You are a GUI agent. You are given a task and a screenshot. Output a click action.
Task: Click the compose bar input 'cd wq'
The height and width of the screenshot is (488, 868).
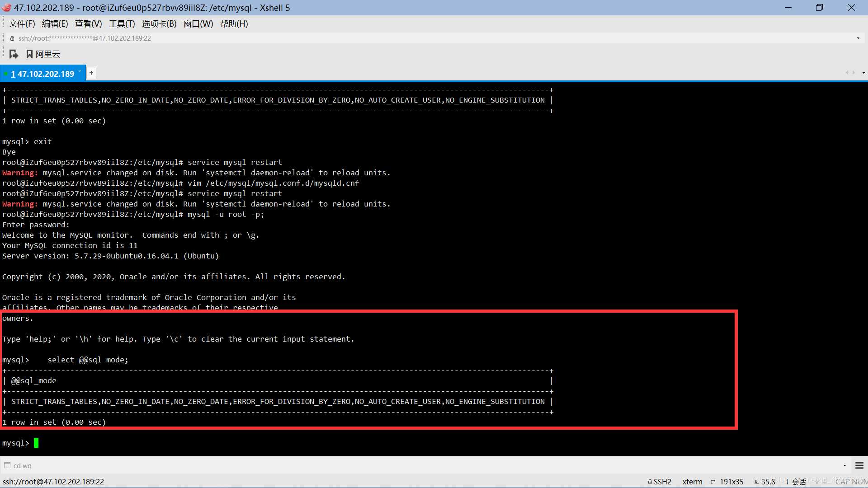pos(425,465)
